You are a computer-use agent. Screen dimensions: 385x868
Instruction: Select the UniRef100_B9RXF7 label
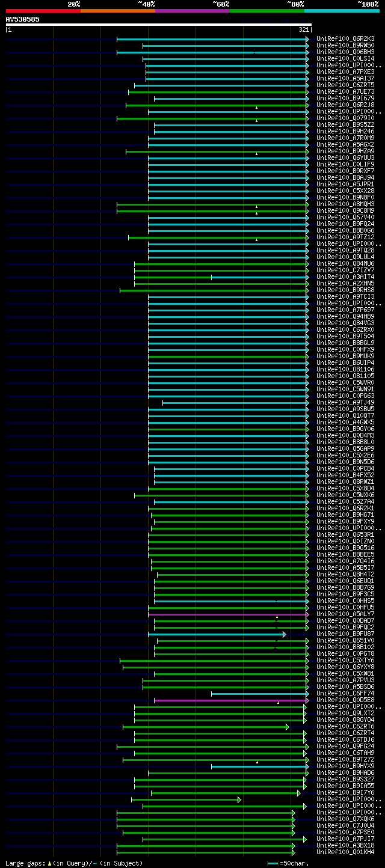(x=345, y=171)
